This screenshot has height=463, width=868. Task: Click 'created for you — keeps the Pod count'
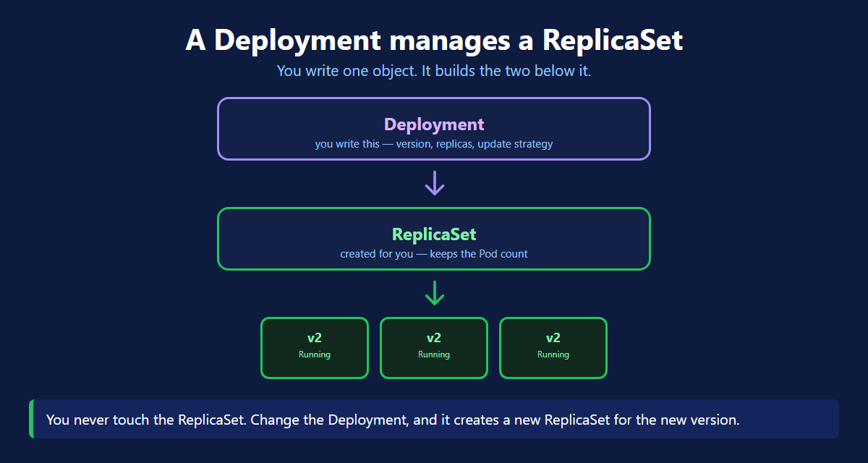[x=434, y=254]
